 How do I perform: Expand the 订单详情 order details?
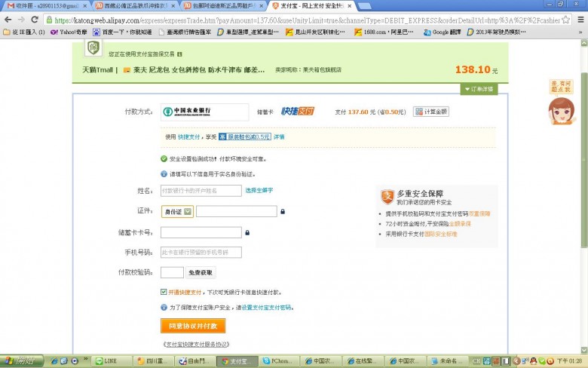click(479, 89)
